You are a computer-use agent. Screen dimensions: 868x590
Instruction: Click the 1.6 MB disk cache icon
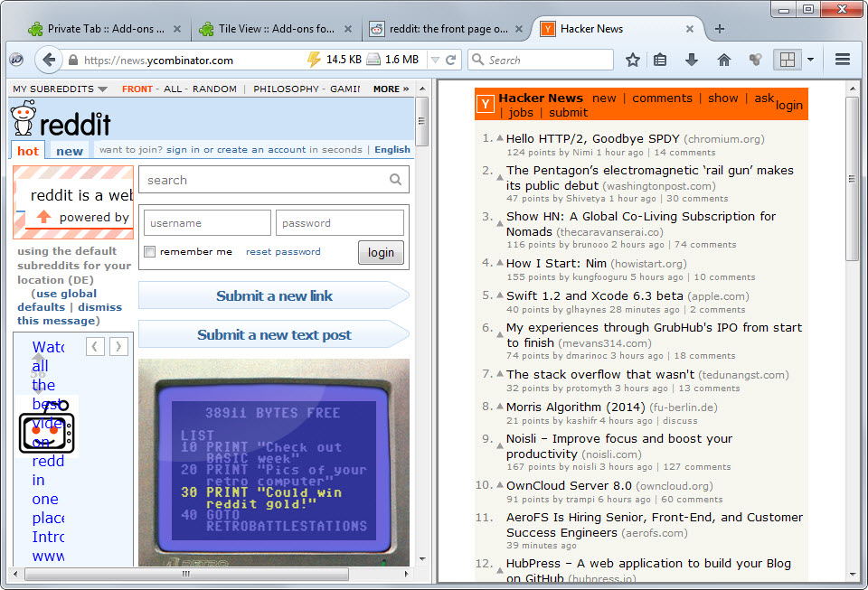373,59
